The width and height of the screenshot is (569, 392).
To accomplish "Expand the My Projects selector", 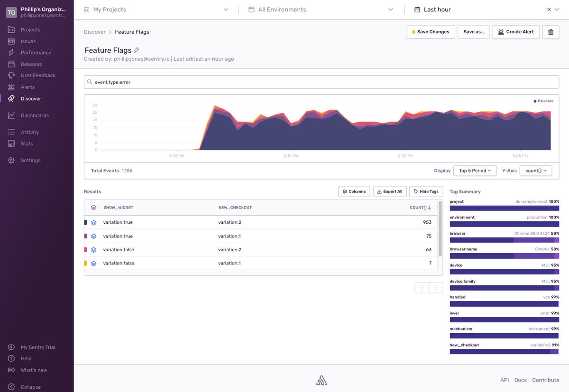I will 156,9.
